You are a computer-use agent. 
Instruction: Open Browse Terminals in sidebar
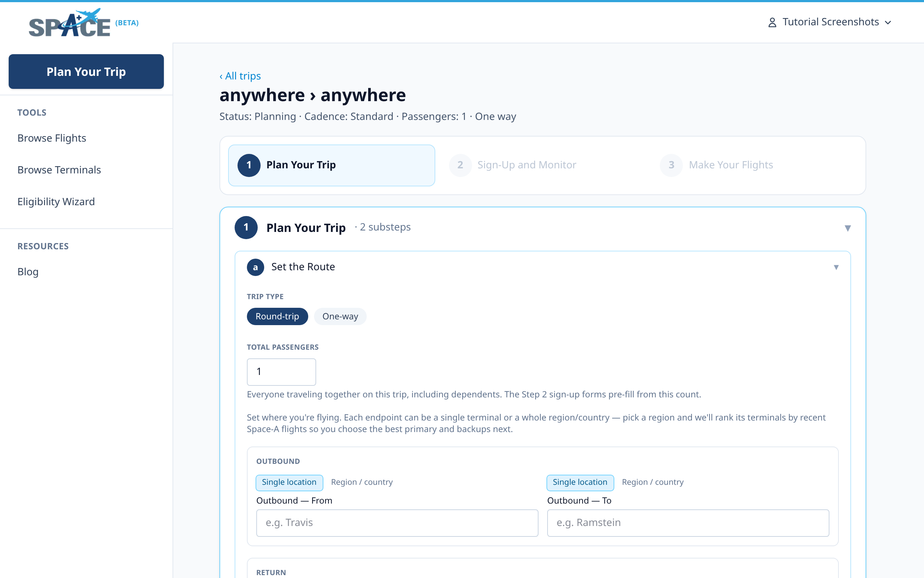click(x=59, y=170)
